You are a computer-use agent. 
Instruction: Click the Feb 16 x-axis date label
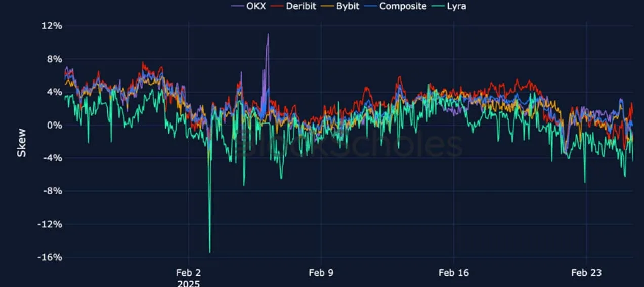pyautogui.click(x=454, y=273)
